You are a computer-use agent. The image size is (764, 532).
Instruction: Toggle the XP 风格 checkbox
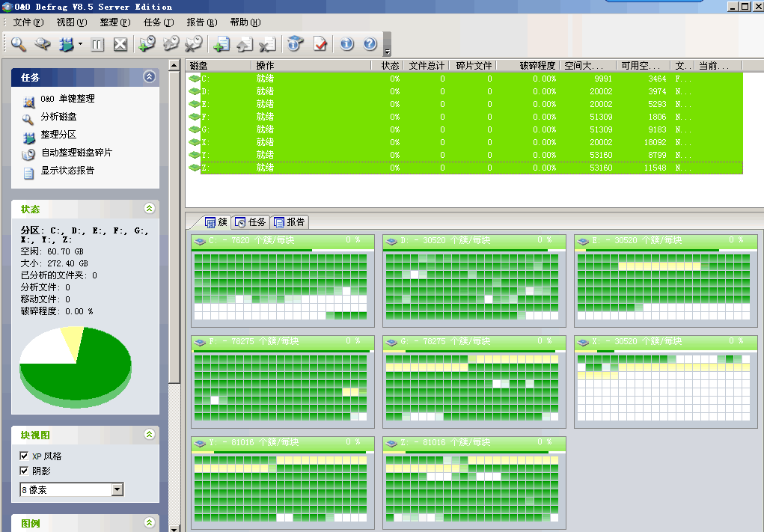[24, 456]
